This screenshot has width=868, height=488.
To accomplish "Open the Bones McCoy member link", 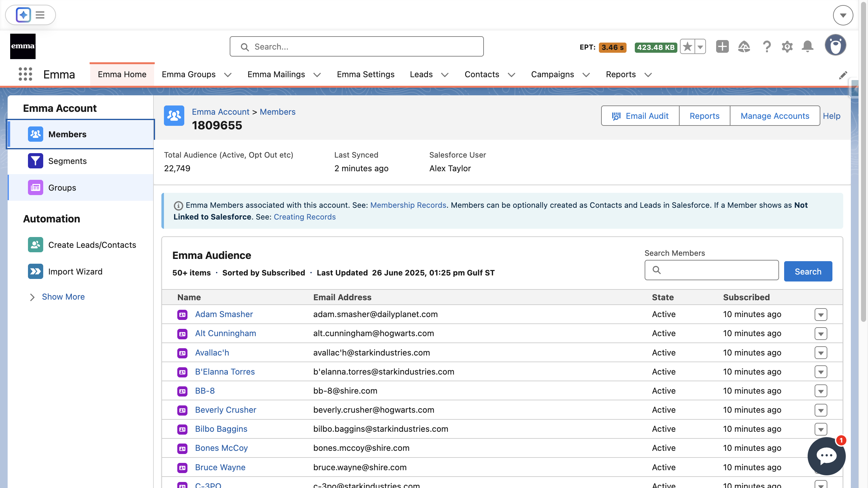I will (221, 448).
